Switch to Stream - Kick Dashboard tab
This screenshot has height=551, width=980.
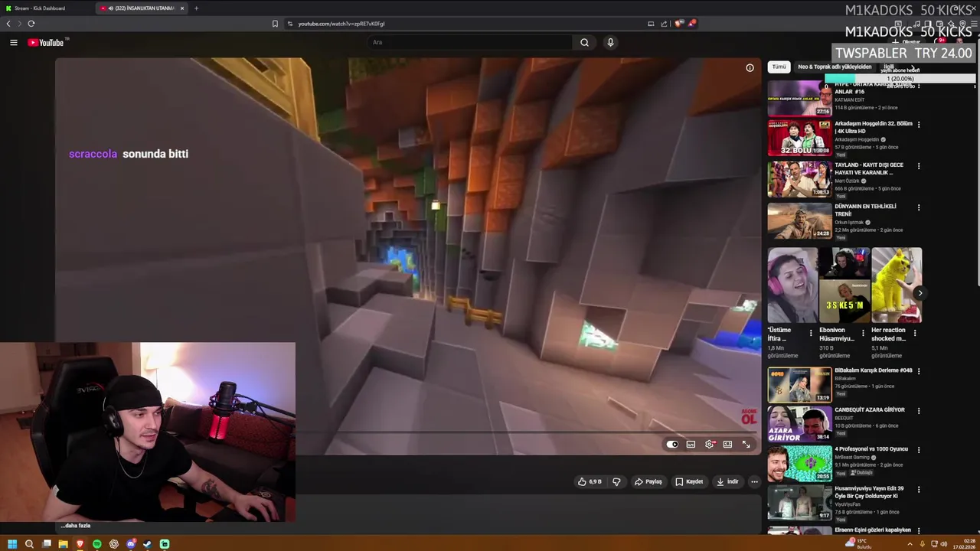click(46, 8)
